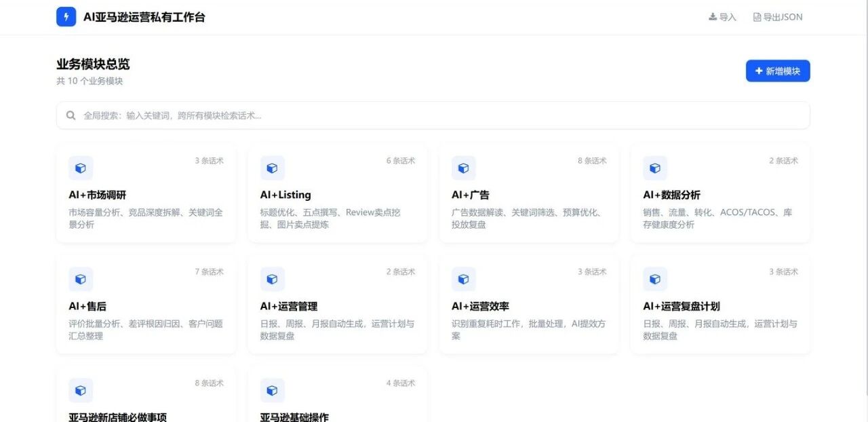The width and height of the screenshot is (868, 422).
Task: Click the 导出JSON export button
Action: 778,17
